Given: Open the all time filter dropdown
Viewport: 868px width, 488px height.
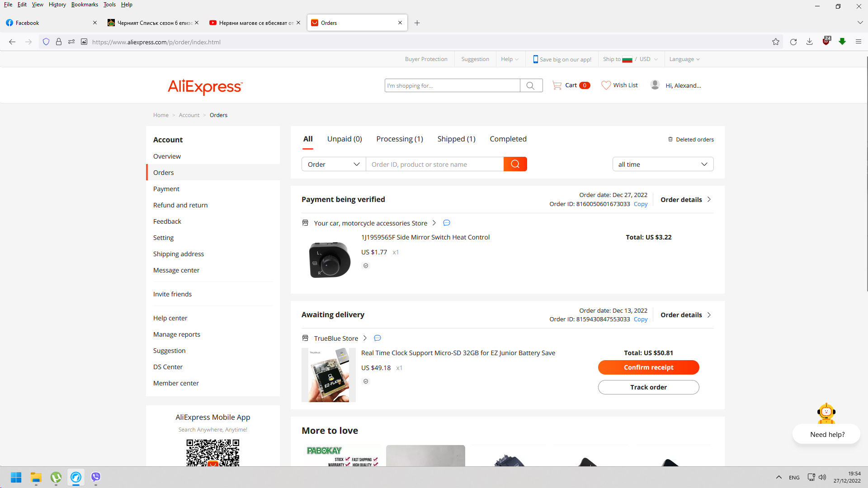Looking at the screenshot, I should coord(663,164).
